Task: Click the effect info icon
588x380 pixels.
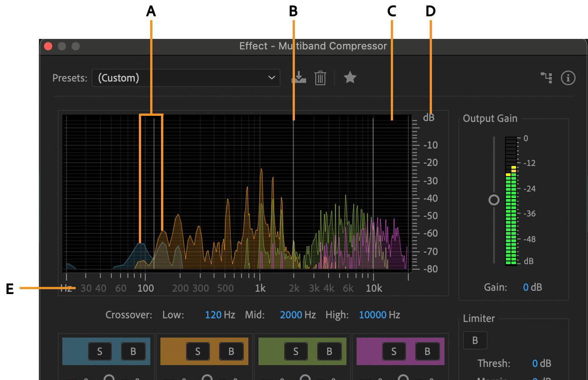Action: pos(569,78)
